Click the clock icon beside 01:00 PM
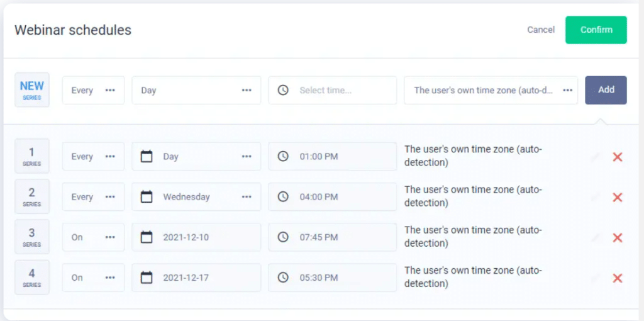The width and height of the screenshot is (644, 321). pyautogui.click(x=283, y=156)
